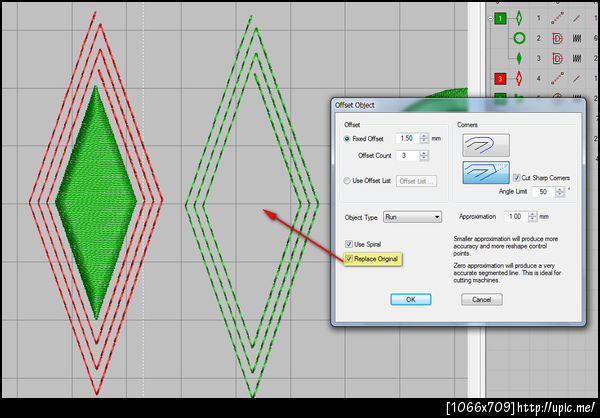The width and height of the screenshot is (600, 418).
Task: Select the filled green diamond on canvas
Action: [x=96, y=202]
